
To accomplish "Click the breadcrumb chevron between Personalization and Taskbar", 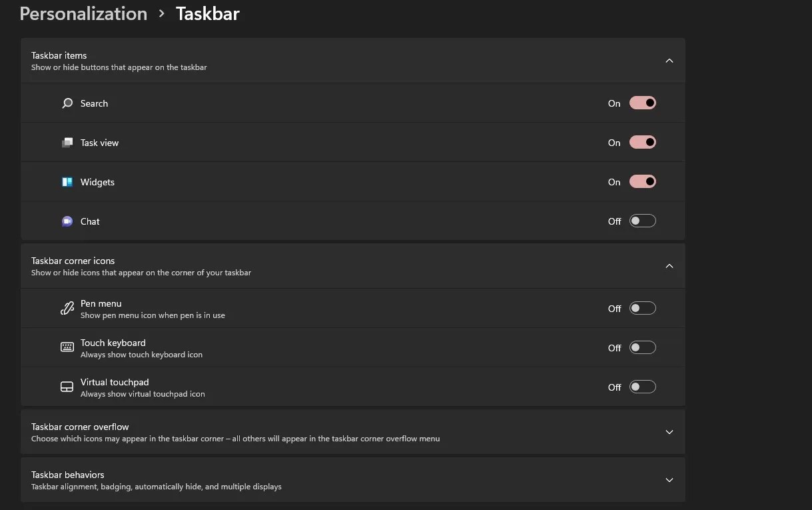I will click(162, 13).
